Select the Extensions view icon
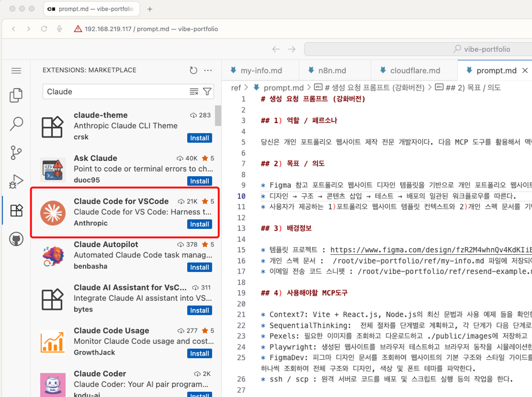Viewport: 532px width, 397px height. pos(16,210)
